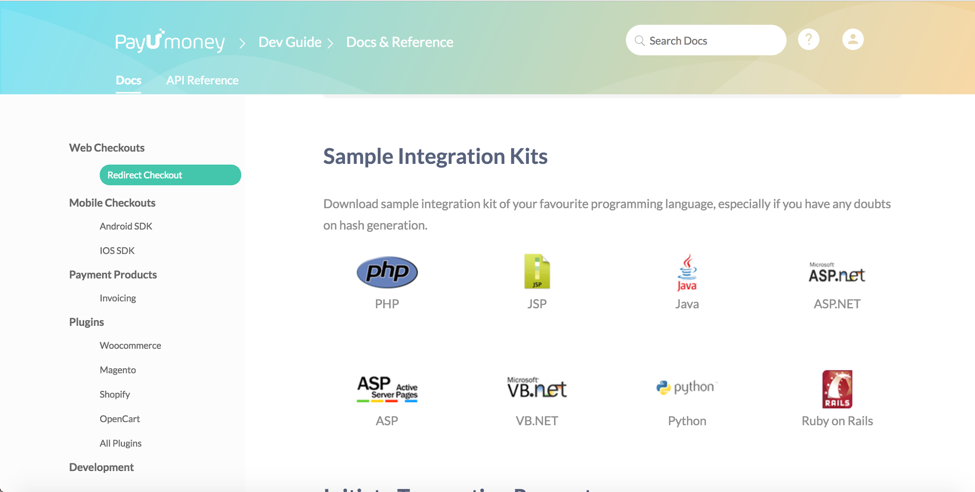The height and width of the screenshot is (492, 975).
Task: Switch to the API Reference tab
Action: point(202,80)
